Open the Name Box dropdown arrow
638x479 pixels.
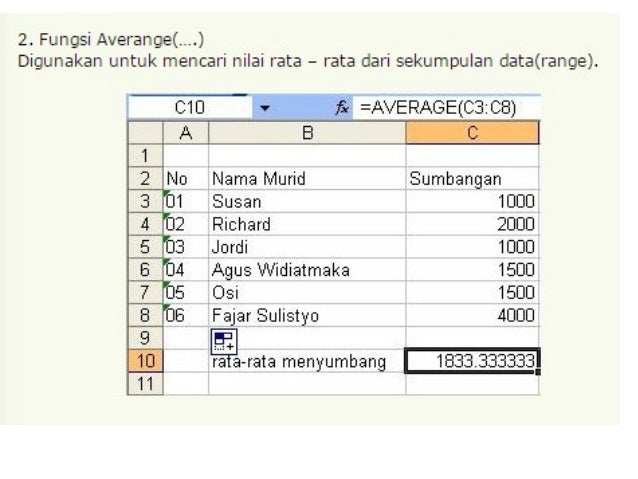[265, 108]
